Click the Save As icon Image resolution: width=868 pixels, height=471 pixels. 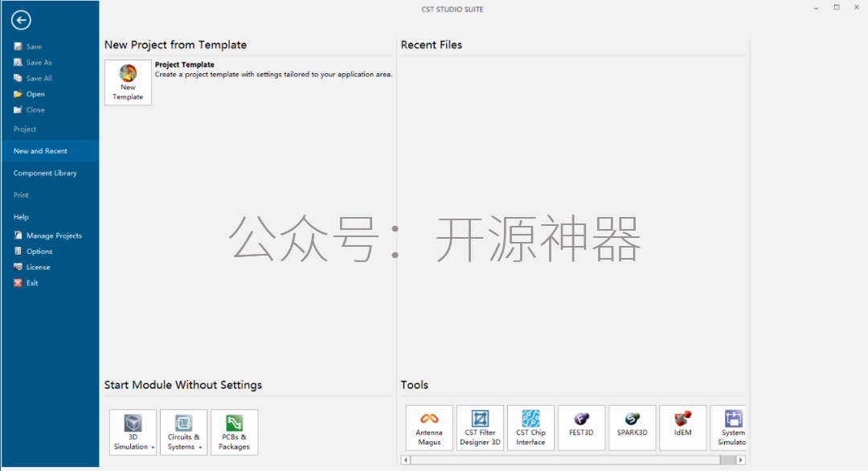18,63
